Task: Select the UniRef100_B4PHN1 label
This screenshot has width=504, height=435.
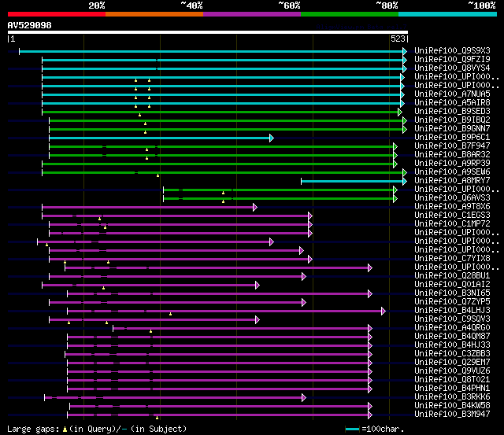Action: 452,389
